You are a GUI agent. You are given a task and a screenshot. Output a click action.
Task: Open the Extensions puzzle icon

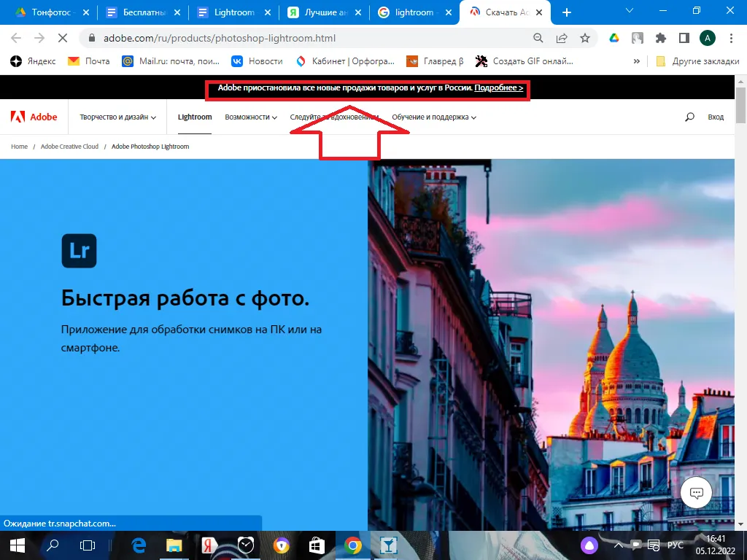click(661, 38)
